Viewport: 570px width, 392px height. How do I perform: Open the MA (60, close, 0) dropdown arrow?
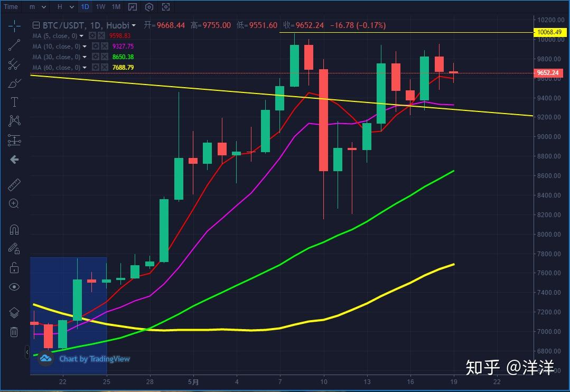[85, 67]
